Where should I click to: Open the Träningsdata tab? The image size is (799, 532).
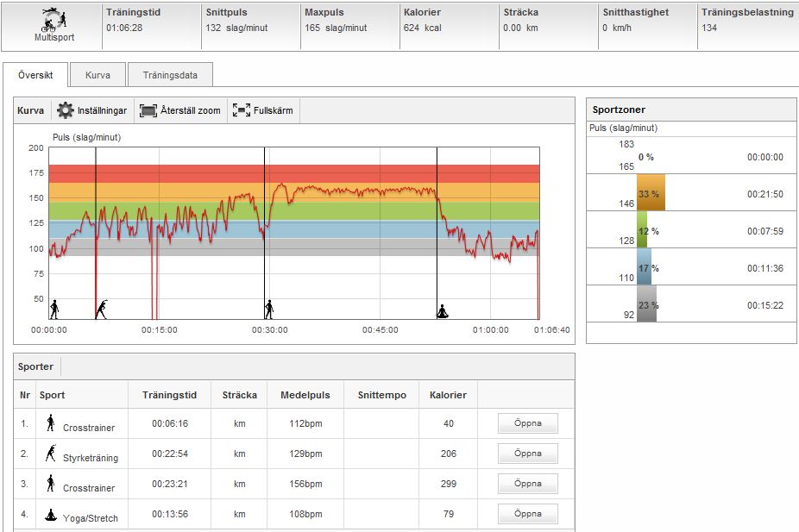169,75
